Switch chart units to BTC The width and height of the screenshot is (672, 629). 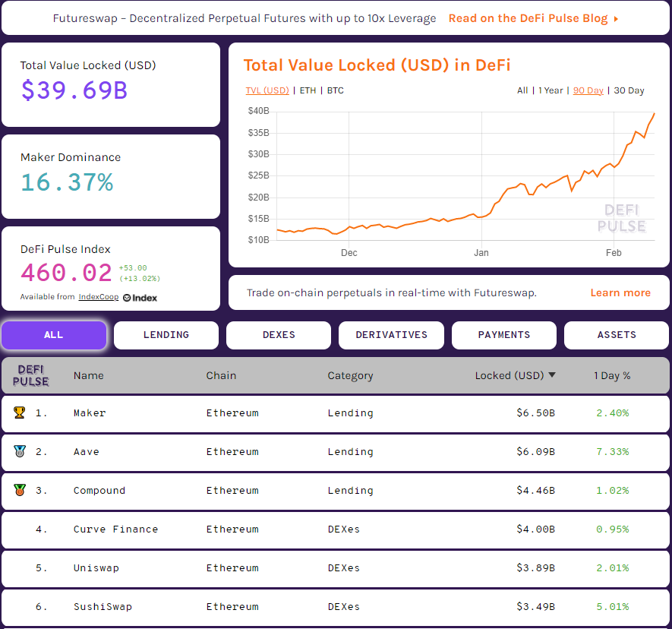(x=335, y=90)
